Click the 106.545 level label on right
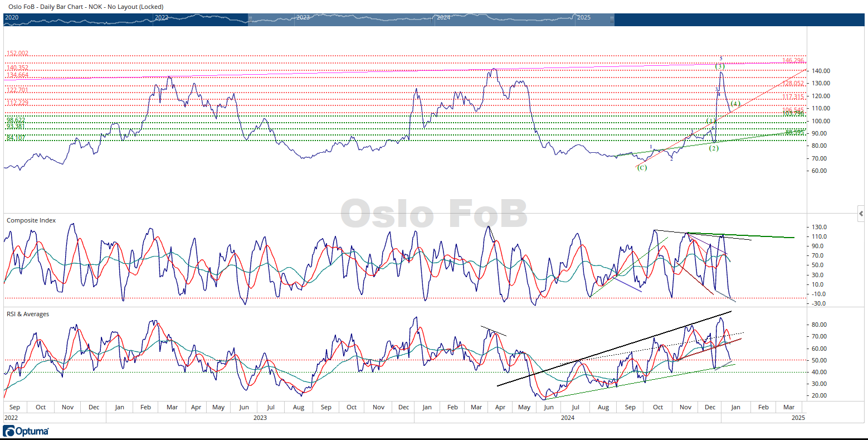This screenshot has height=440, width=868. click(x=793, y=110)
